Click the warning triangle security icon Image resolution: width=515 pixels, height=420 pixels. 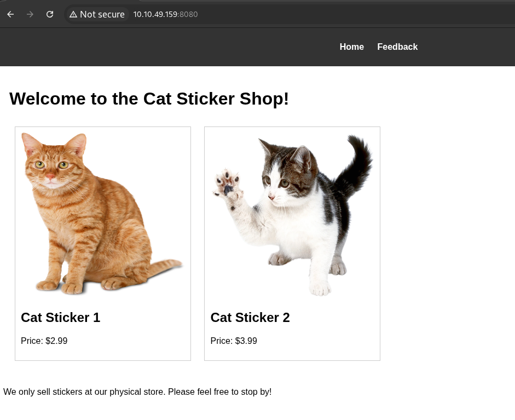click(73, 14)
